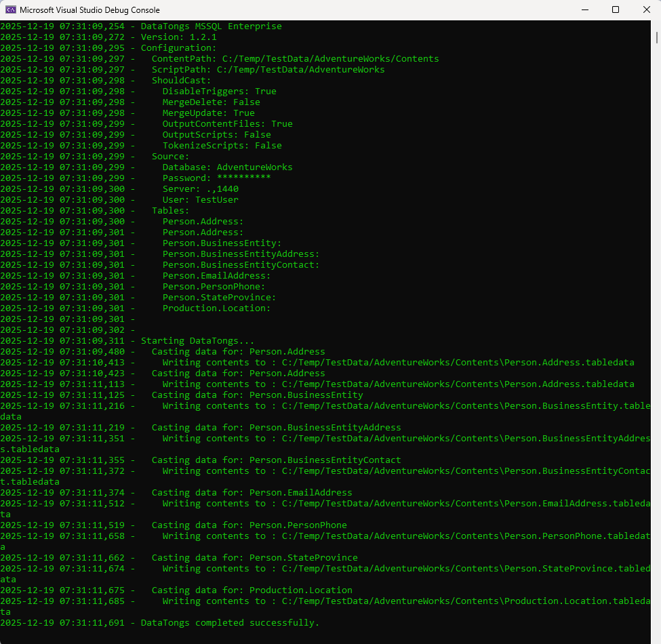
Task: Close the debug console window
Action: pos(647,9)
